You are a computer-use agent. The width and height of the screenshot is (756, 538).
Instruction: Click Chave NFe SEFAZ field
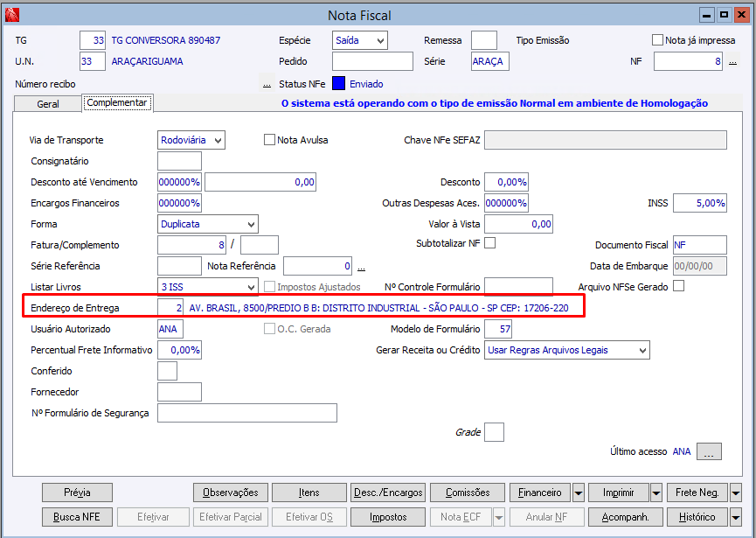(606, 141)
